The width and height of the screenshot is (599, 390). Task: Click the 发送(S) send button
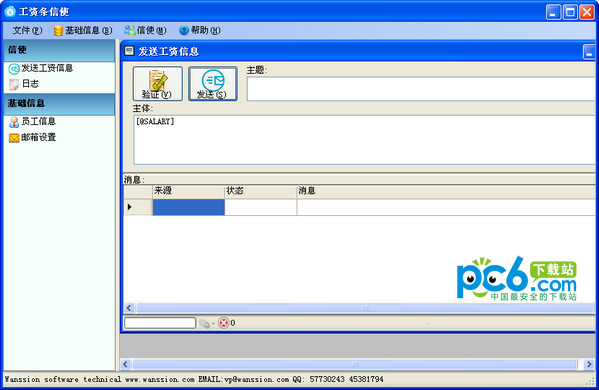[213, 84]
